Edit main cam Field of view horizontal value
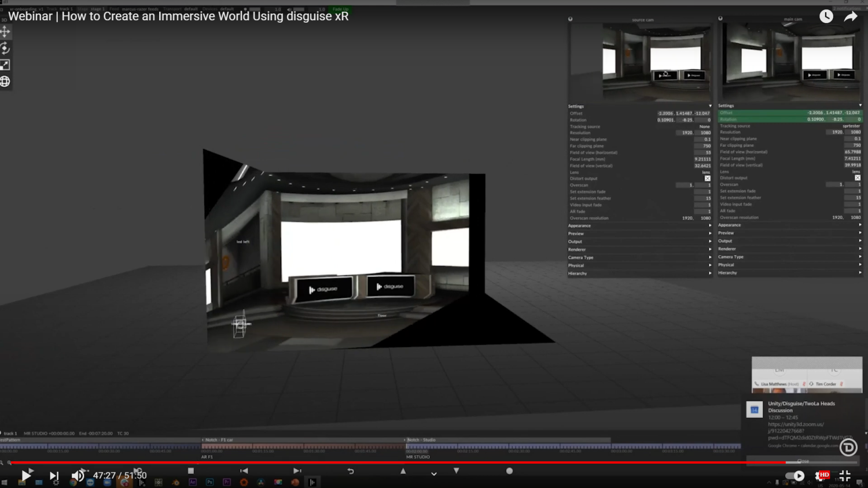This screenshot has width=868, height=488. pyautogui.click(x=852, y=152)
